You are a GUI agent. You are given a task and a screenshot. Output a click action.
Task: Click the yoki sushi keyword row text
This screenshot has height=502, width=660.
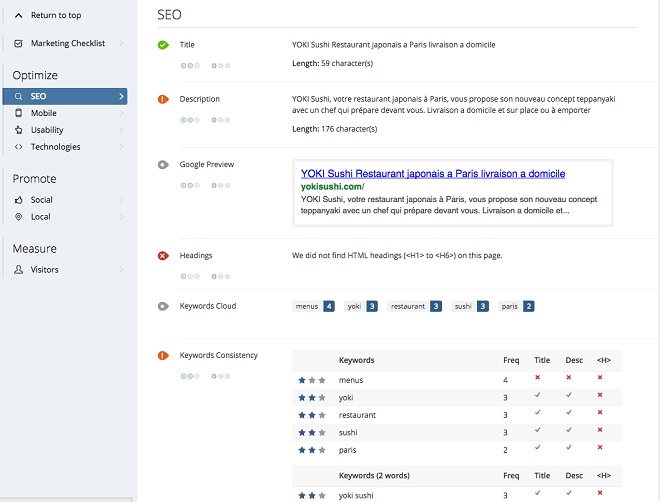(x=356, y=495)
